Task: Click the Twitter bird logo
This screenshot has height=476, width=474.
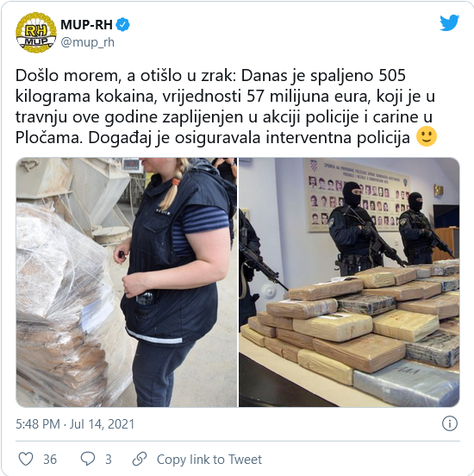Action: click(449, 22)
